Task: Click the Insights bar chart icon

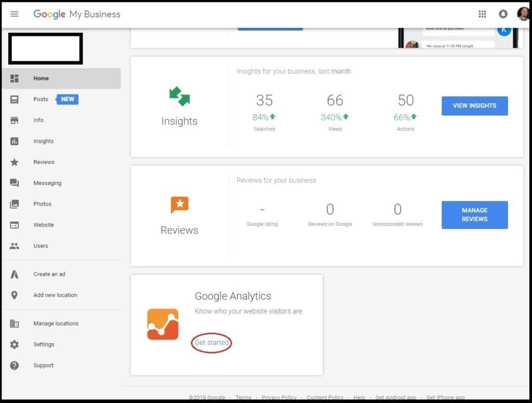Action: [14, 141]
